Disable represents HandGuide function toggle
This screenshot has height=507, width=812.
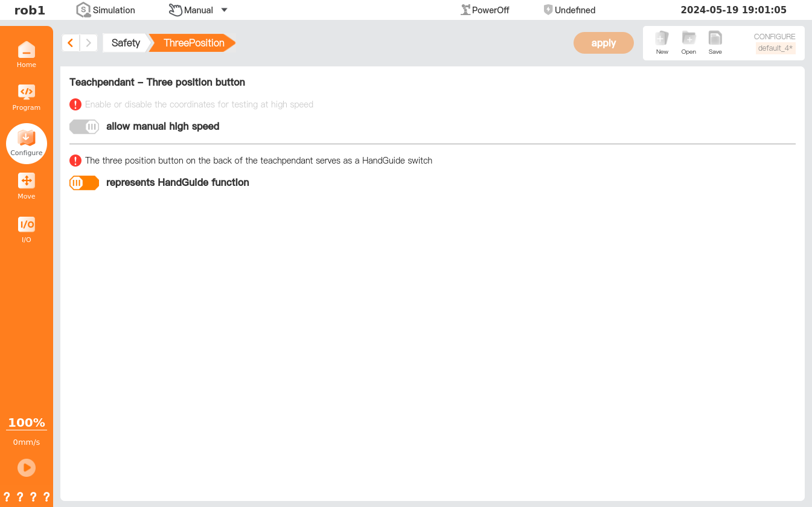84,183
